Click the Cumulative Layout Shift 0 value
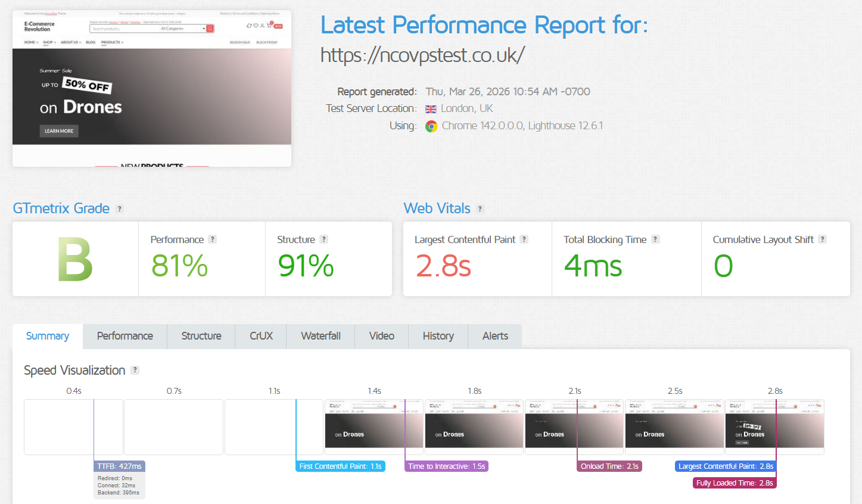Screen dimensions: 862x504 pyautogui.click(x=723, y=266)
